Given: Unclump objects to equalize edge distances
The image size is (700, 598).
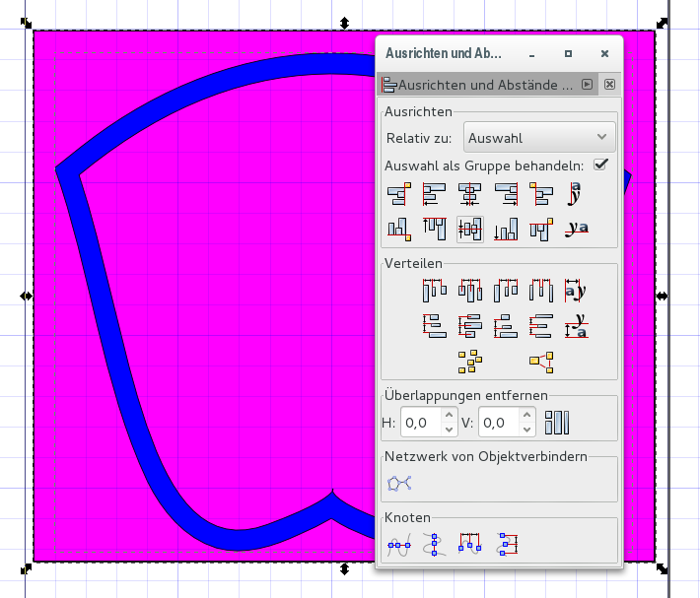Looking at the screenshot, I should click(541, 362).
